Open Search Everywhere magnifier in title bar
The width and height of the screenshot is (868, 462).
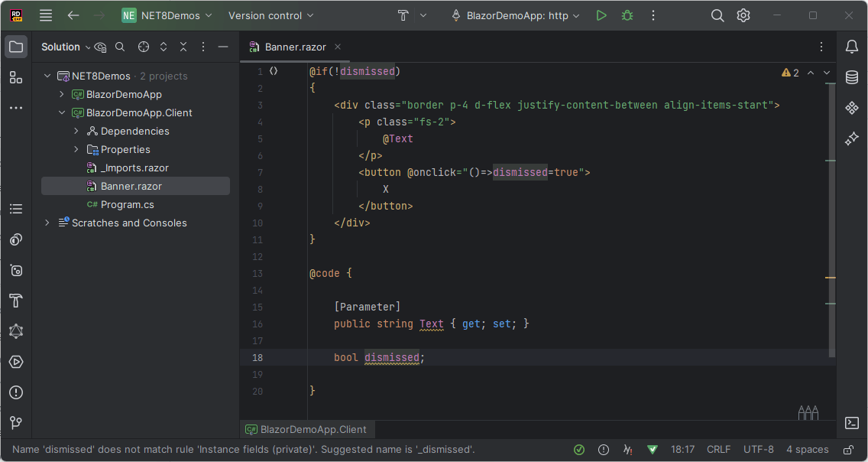click(x=717, y=15)
